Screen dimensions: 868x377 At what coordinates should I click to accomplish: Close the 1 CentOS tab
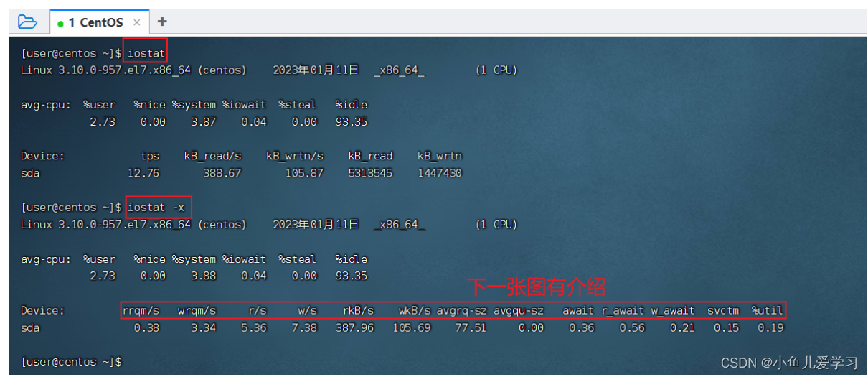[x=137, y=22]
